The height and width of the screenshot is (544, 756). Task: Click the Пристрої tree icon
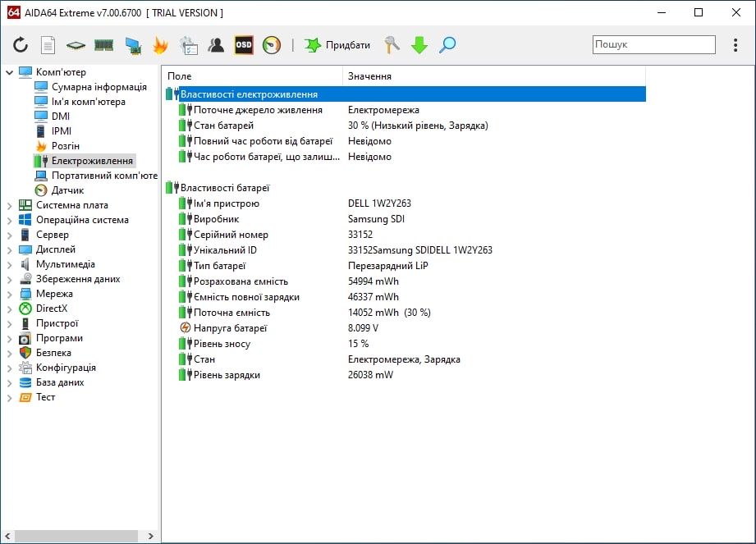pos(25,323)
